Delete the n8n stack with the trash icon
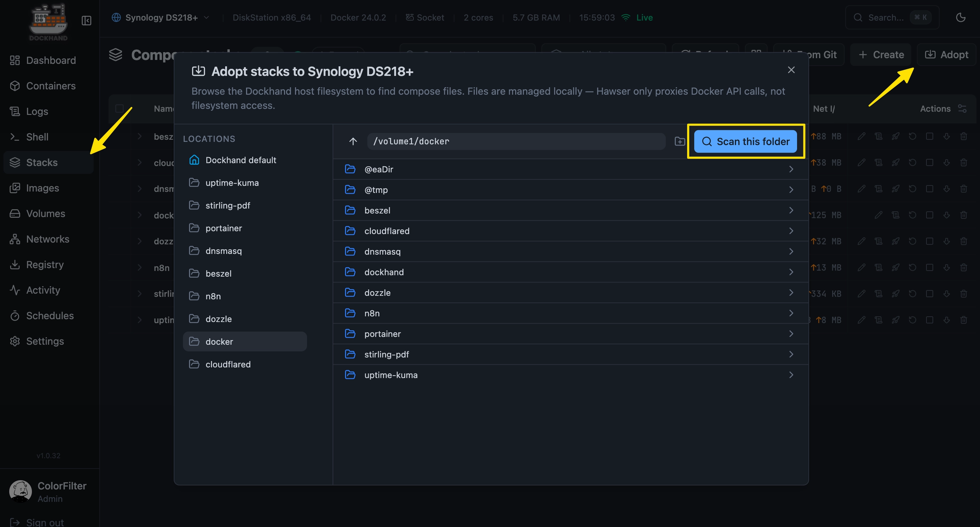The image size is (980, 527). [x=964, y=267]
